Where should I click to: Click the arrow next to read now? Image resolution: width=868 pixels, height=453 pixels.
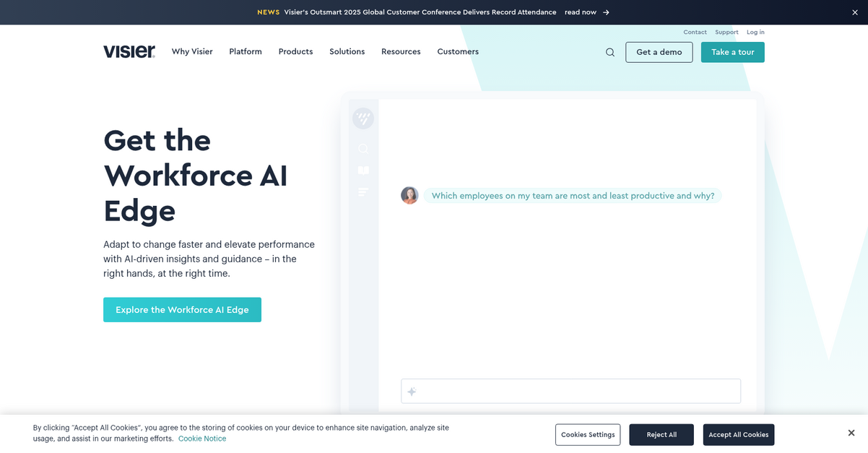point(606,12)
